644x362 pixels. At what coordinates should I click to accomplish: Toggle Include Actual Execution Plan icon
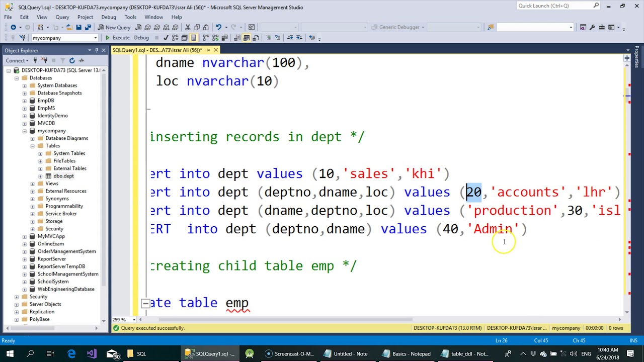point(206,38)
